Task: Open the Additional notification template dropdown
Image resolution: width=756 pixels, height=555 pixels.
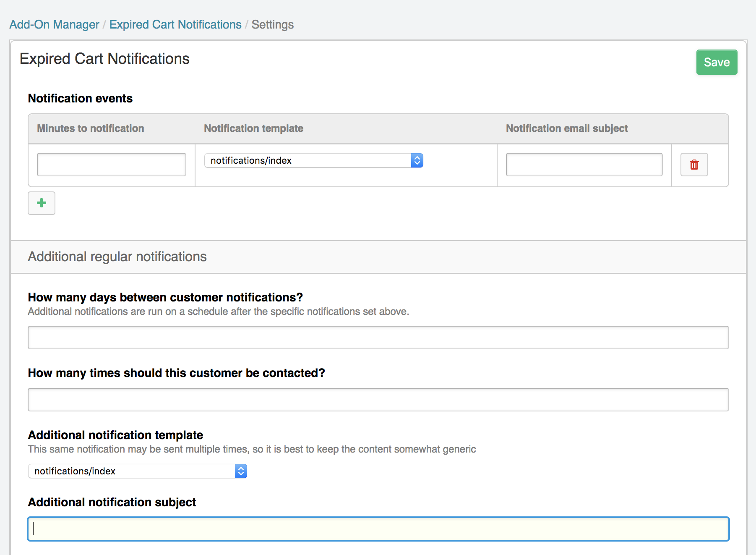Action: click(137, 471)
